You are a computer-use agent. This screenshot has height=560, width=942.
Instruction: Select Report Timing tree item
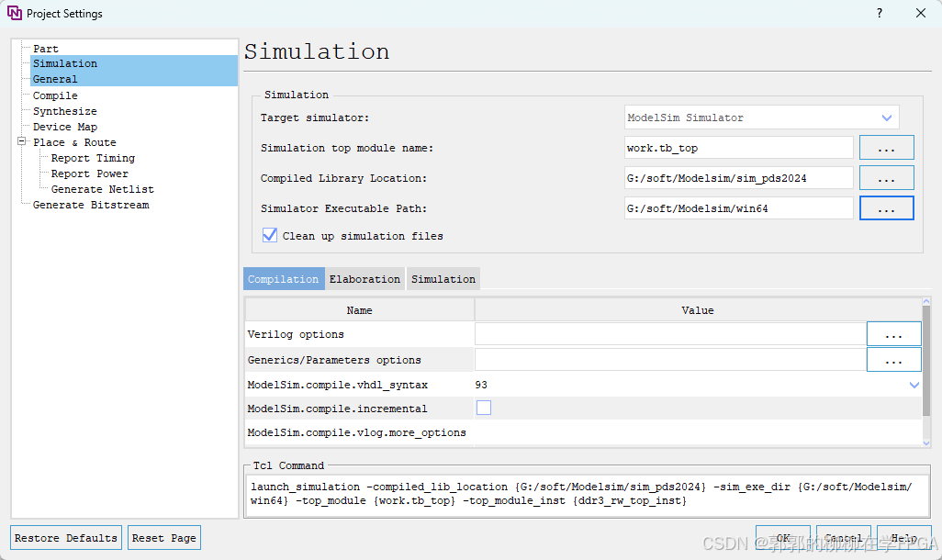click(93, 158)
